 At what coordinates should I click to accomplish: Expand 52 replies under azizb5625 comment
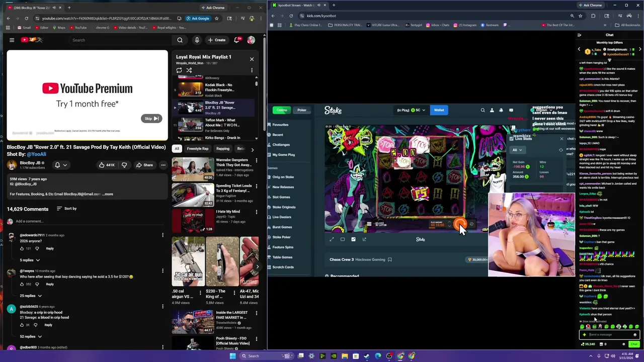point(30,336)
